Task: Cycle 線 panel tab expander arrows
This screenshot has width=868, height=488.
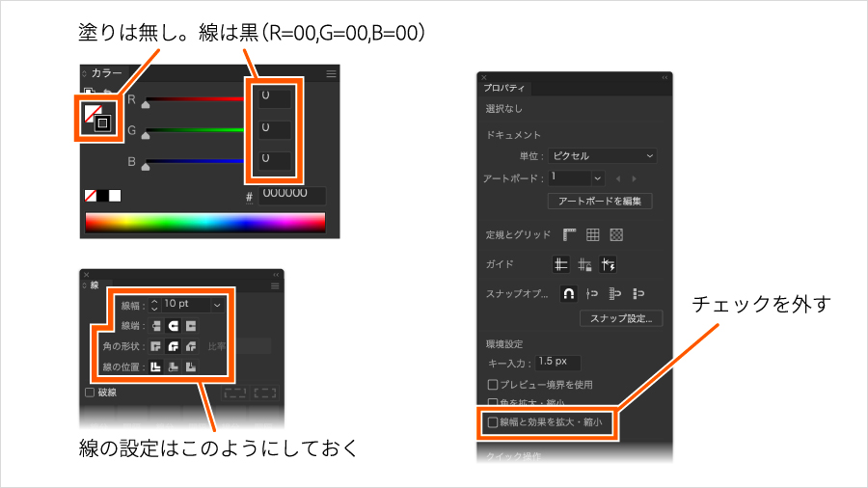Action: coord(84,285)
